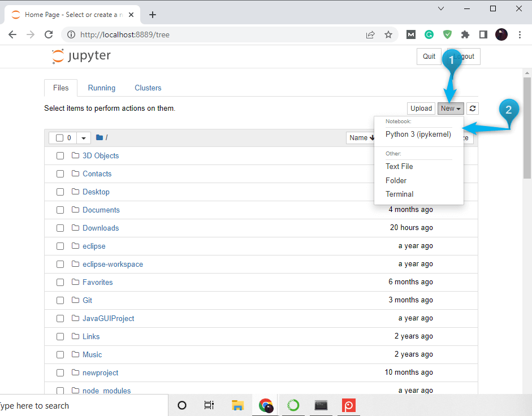The height and width of the screenshot is (416, 532).
Task: Open the Desktop folder link
Action: pos(96,192)
